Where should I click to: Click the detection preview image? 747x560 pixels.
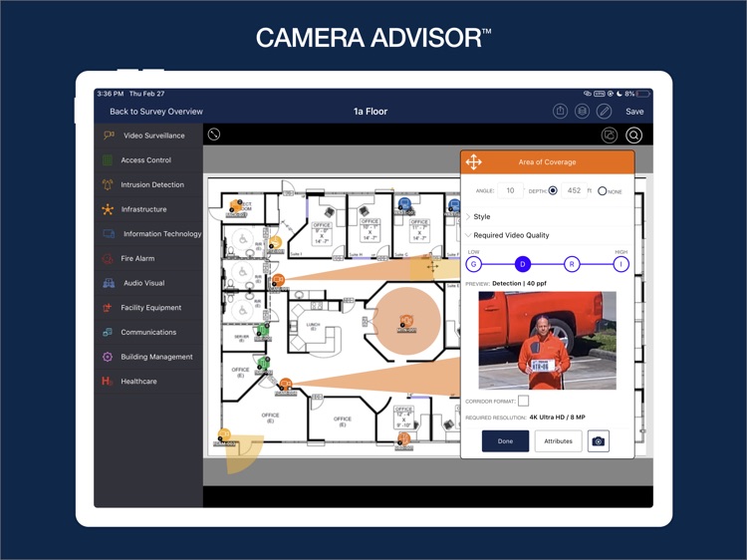[548, 341]
